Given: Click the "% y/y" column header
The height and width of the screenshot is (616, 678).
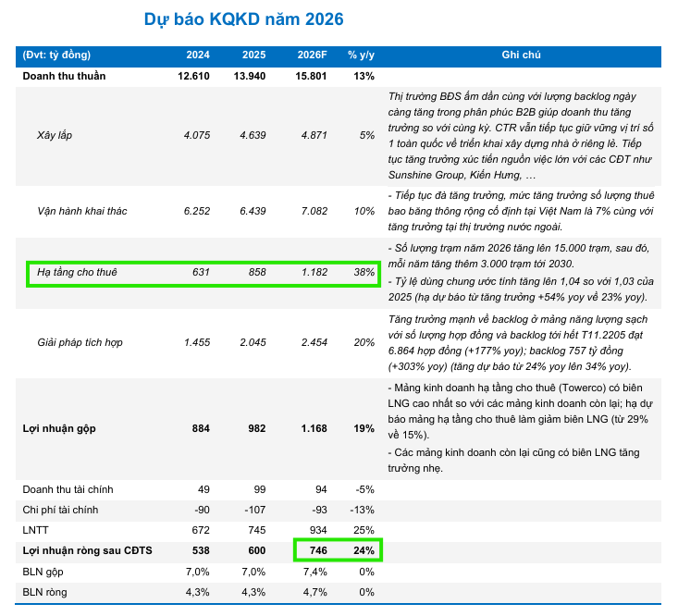Looking at the screenshot, I should (361, 55).
